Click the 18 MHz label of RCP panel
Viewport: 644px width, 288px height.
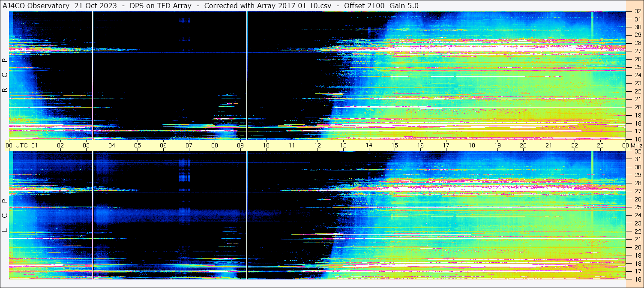[637, 123]
